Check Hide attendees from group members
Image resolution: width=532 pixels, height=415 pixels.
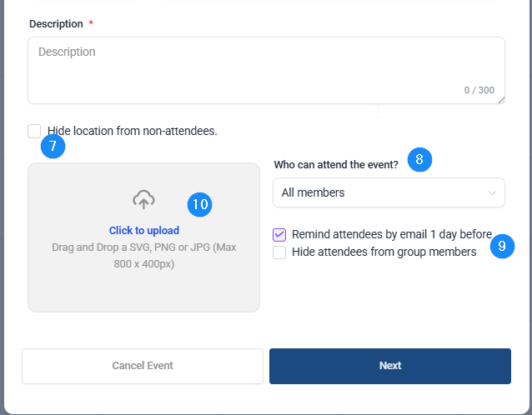[279, 252]
